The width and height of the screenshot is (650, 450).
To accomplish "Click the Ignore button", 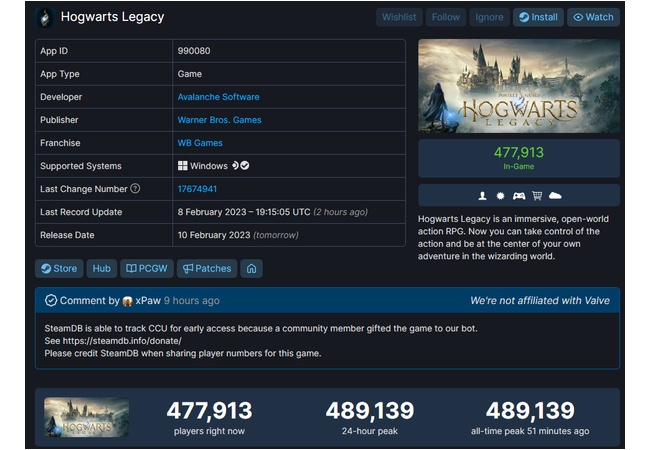I will [489, 17].
